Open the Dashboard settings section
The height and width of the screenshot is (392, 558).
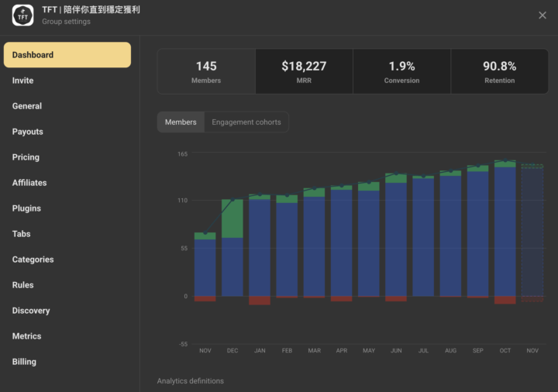coord(67,55)
